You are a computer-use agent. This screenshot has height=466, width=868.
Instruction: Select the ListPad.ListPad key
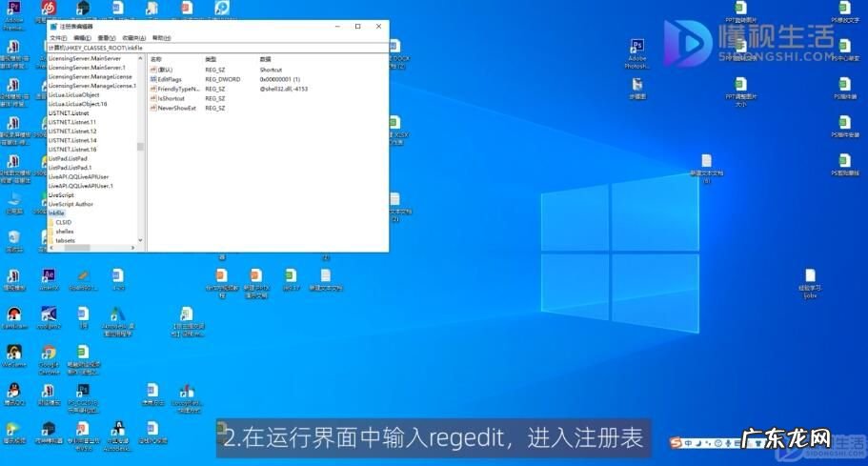point(68,159)
